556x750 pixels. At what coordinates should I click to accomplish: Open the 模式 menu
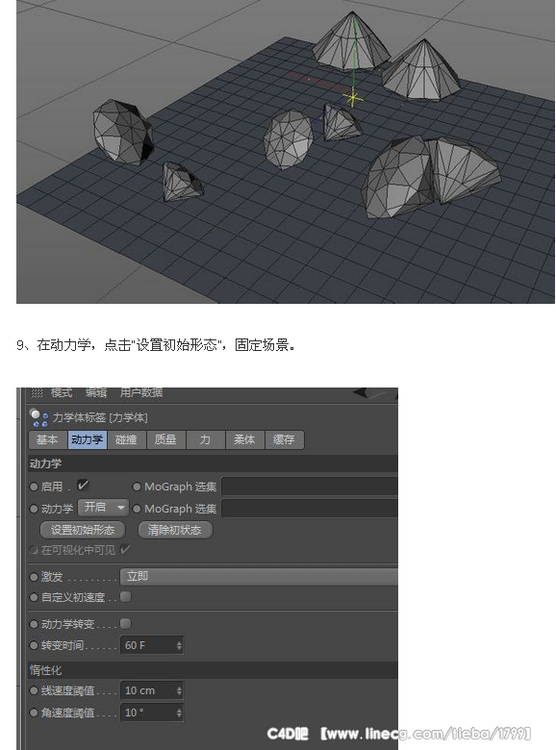(61, 393)
